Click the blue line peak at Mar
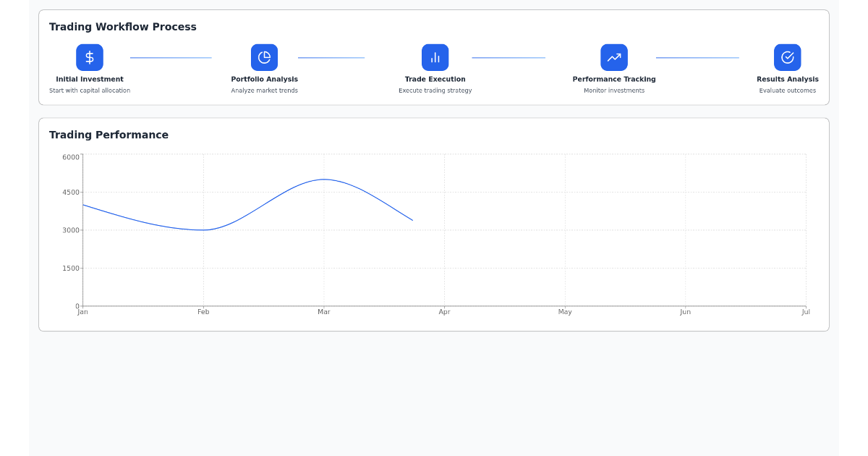The width and height of the screenshot is (868, 456). click(323, 180)
